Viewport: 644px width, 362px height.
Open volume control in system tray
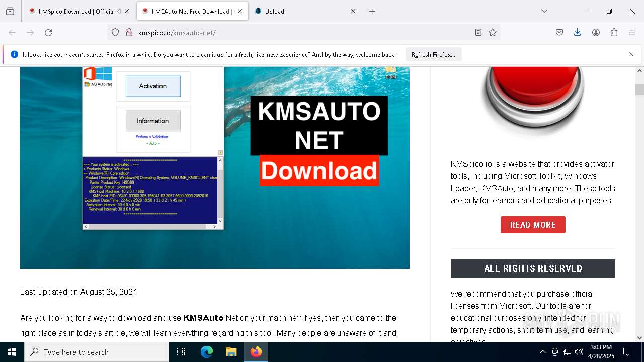click(x=579, y=352)
